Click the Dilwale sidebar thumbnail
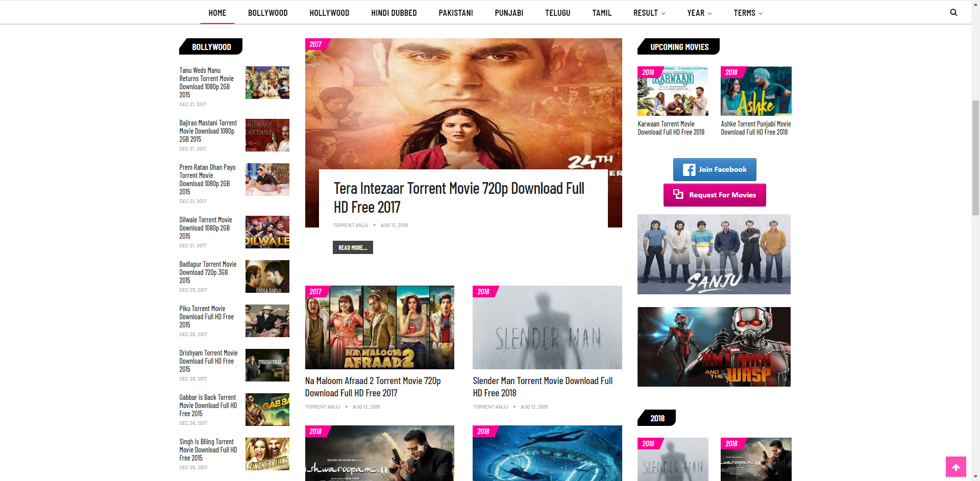The height and width of the screenshot is (481, 980). click(x=267, y=232)
